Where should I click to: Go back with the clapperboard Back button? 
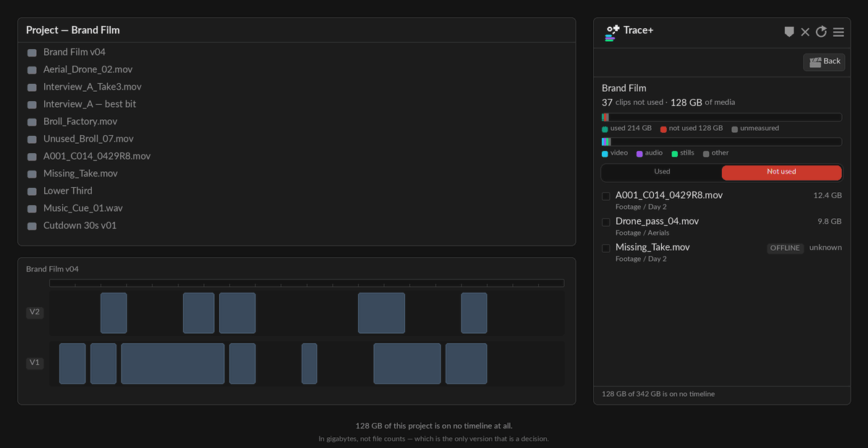coord(824,61)
